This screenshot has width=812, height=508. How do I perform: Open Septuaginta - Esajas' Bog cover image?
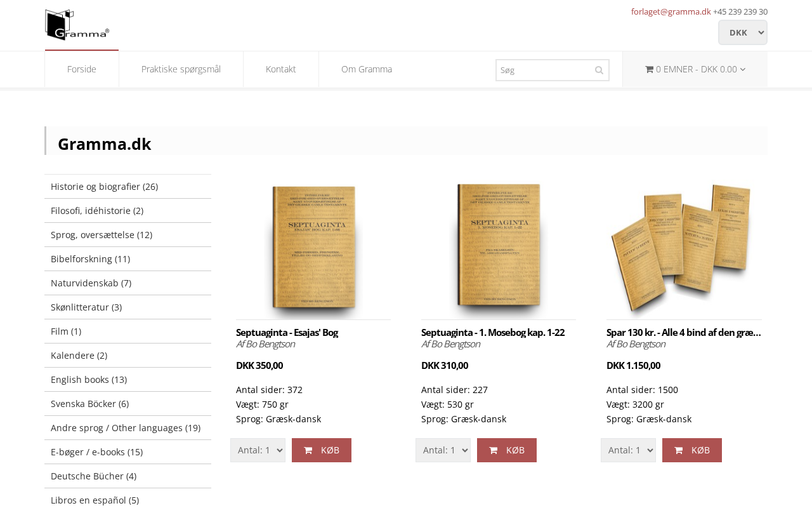tap(313, 248)
